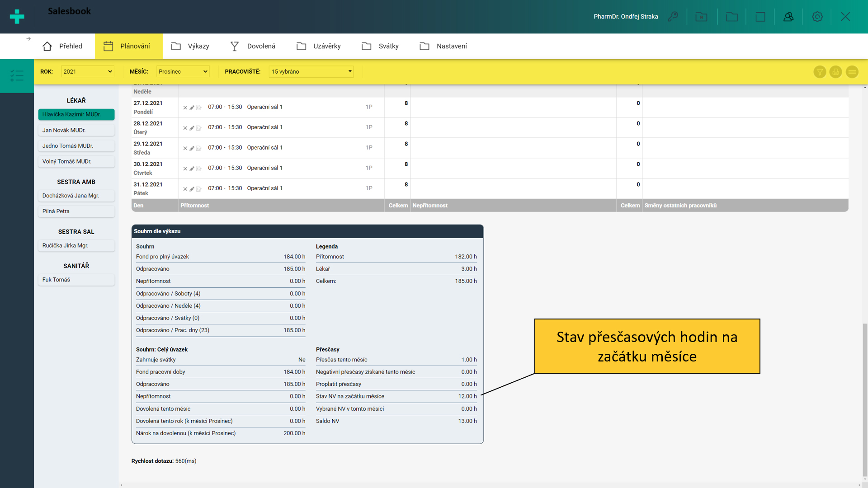Image resolution: width=868 pixels, height=488 pixels.
Task: Select nurse Pilná Petra in the list
Action: [x=76, y=211]
